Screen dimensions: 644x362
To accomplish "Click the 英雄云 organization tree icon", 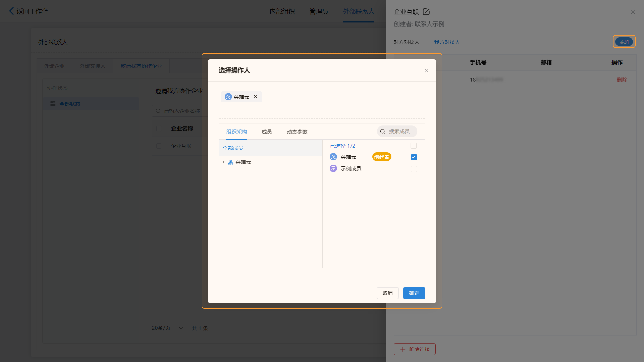I will click(x=230, y=162).
